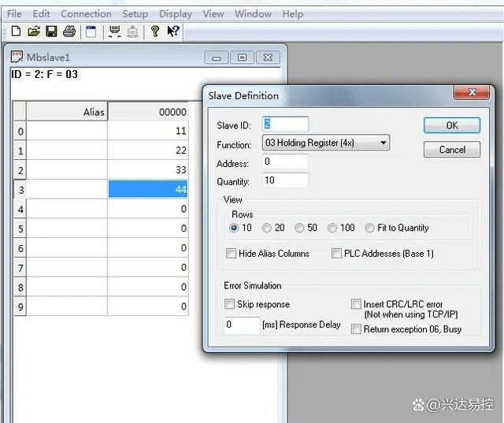Click the New document toolbar icon
Screen dimensions: 504x423
coord(16,32)
